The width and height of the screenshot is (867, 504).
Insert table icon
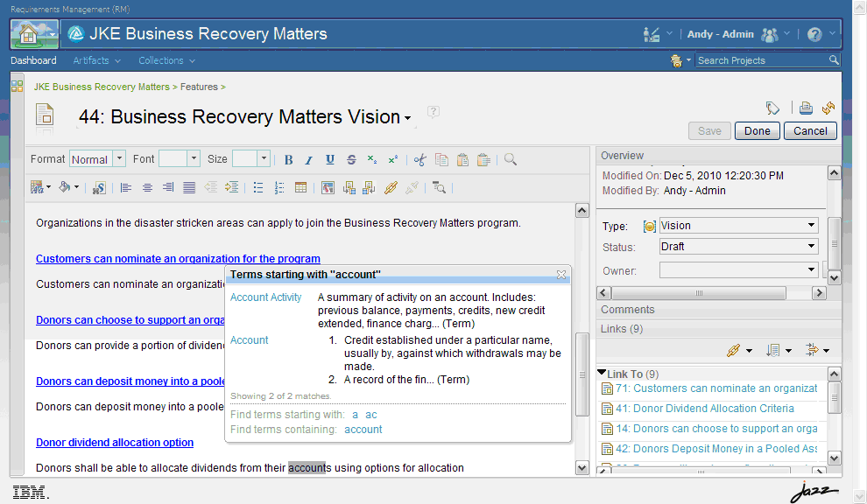click(x=300, y=187)
